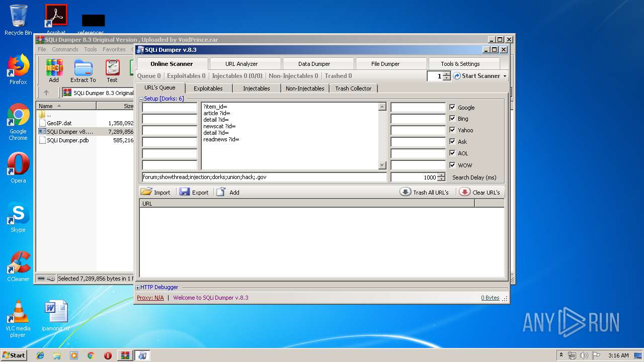The width and height of the screenshot is (644, 362).
Task: Select the Non-Injectables sub-tab
Action: (x=305, y=88)
